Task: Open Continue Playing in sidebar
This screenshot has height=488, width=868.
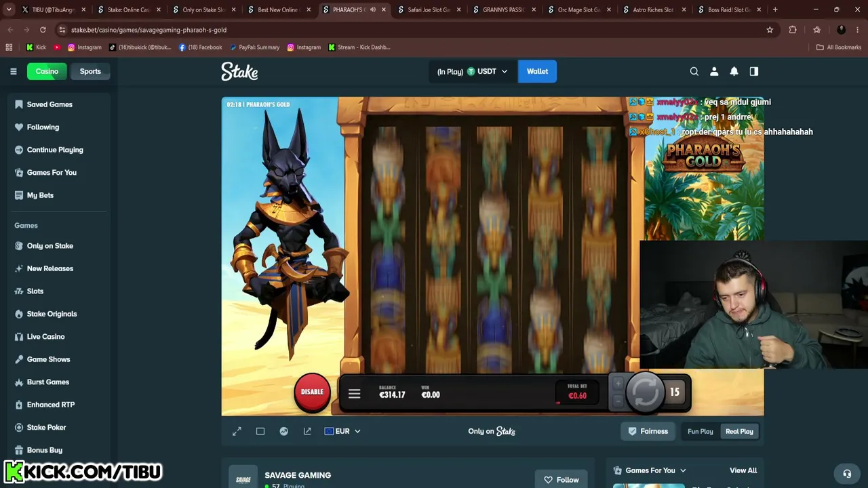Action: 55,150
